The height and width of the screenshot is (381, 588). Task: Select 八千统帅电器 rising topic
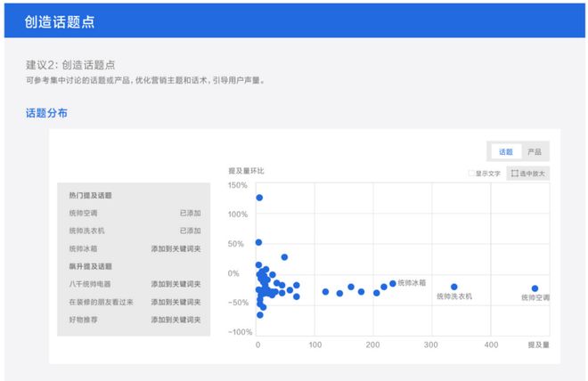pyautogui.click(x=90, y=284)
